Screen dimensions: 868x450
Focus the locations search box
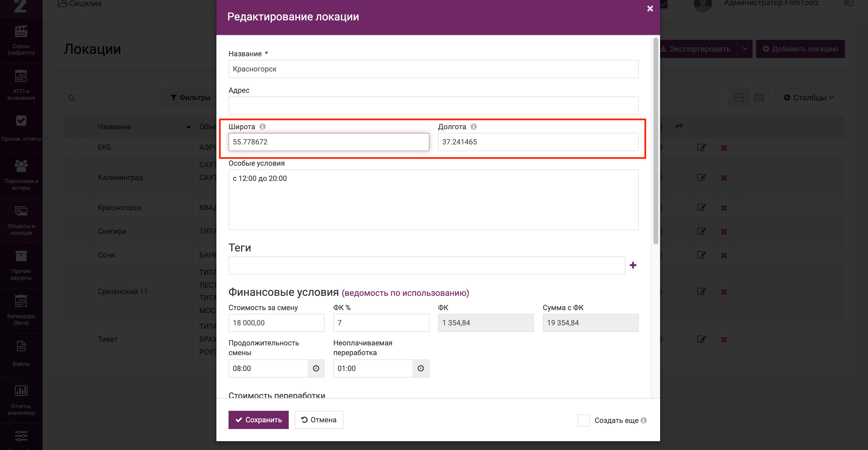(109, 98)
